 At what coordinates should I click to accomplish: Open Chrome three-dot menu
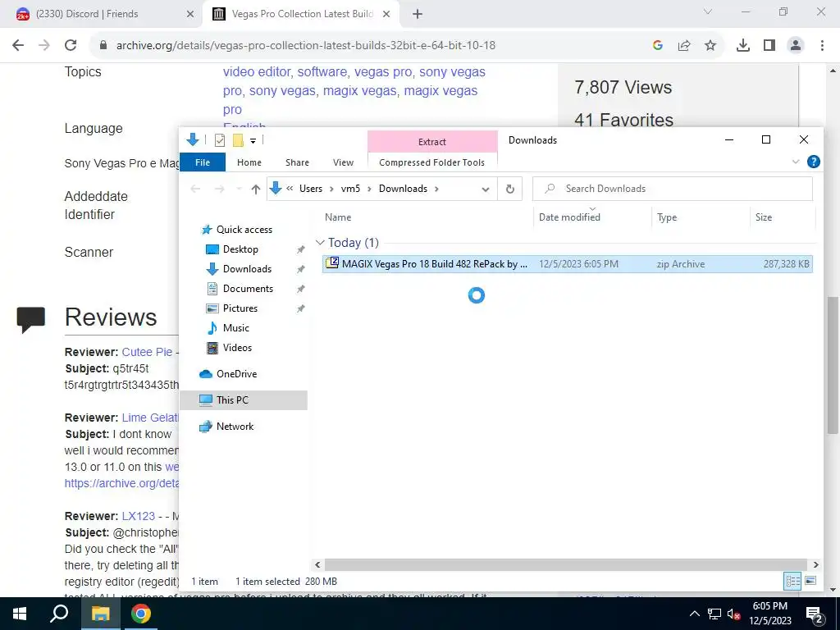(822, 46)
